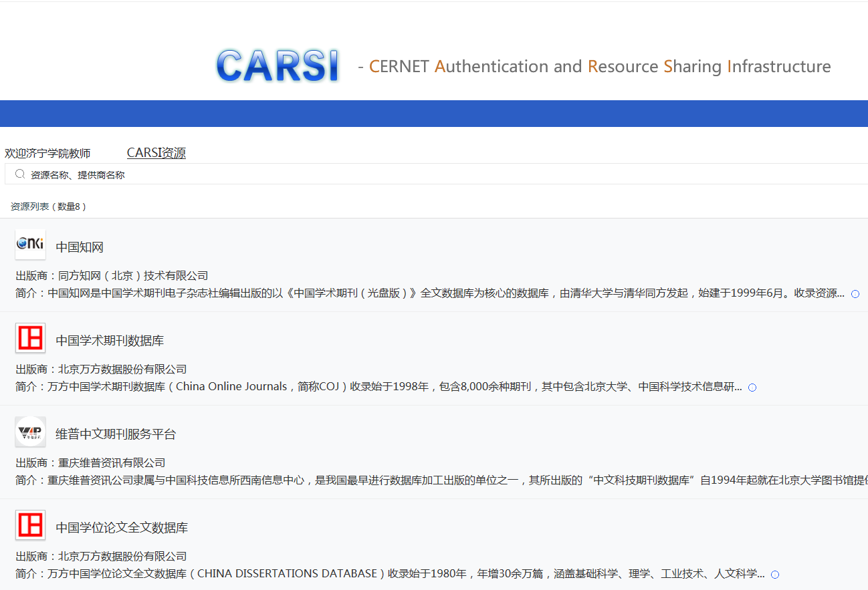Open the 中国学术期刊数据库 resource title
This screenshot has height=590, width=868.
110,341
